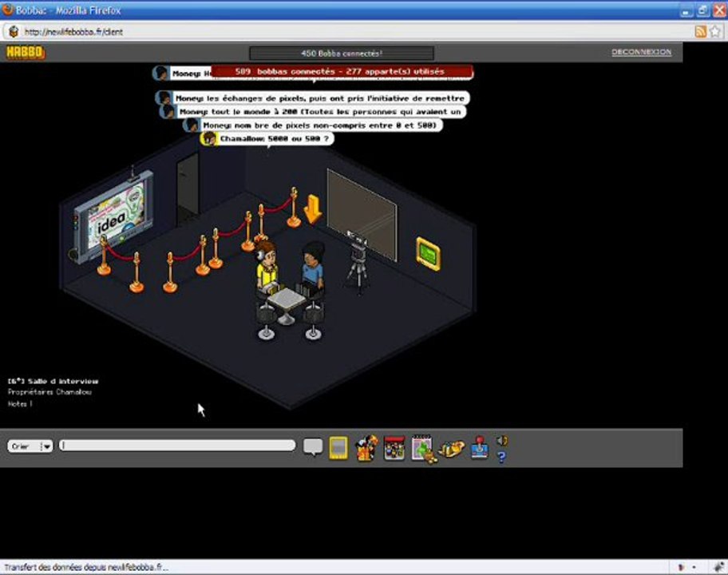Click the red connected bobbas notification banner

point(342,72)
